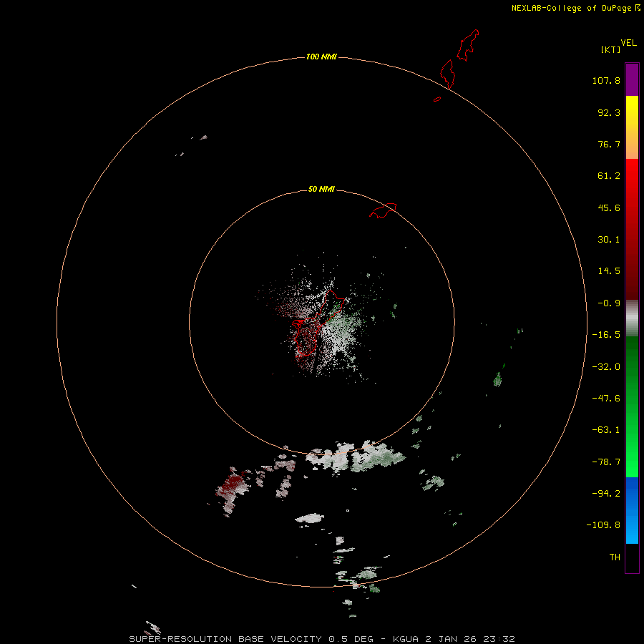
Task: Click the yellow-orange segment of the color bar
Action: pyautogui.click(x=632, y=127)
